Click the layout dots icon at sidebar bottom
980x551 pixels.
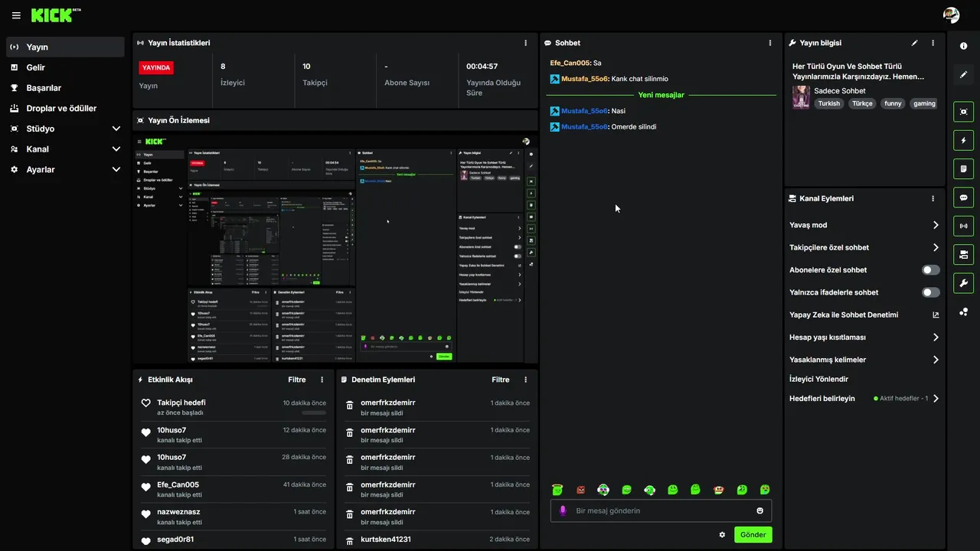[x=963, y=311]
